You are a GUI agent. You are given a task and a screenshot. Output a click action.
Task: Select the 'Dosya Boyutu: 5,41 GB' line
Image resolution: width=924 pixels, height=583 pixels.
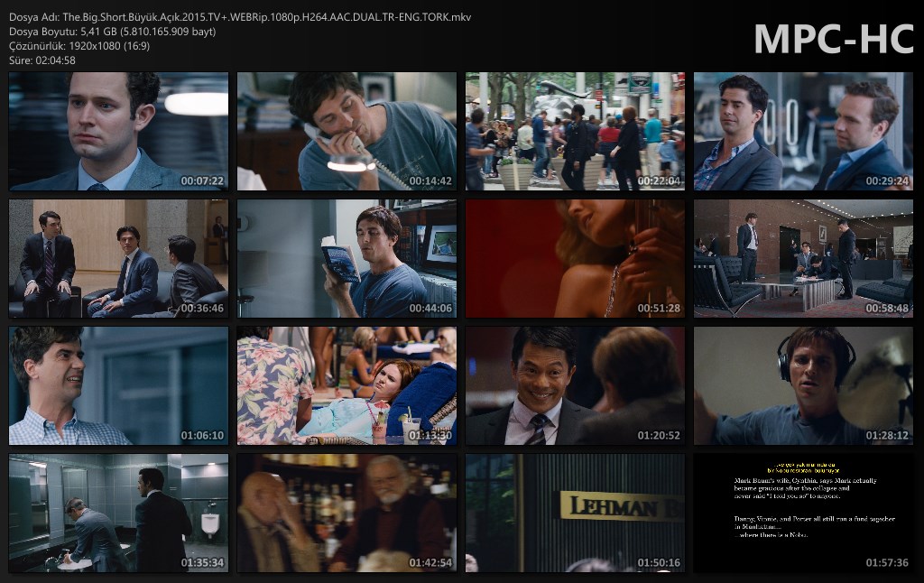coord(113,32)
